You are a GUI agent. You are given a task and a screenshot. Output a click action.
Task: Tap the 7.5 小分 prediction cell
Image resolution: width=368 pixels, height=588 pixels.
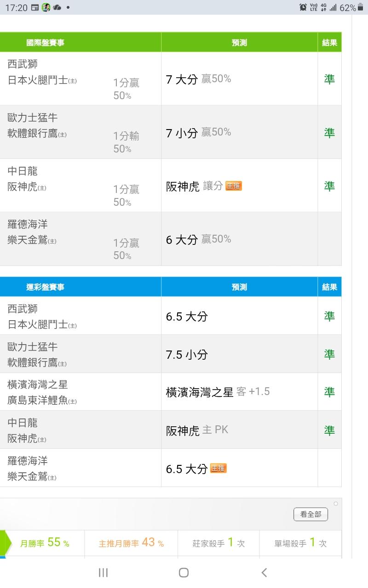tap(187, 355)
